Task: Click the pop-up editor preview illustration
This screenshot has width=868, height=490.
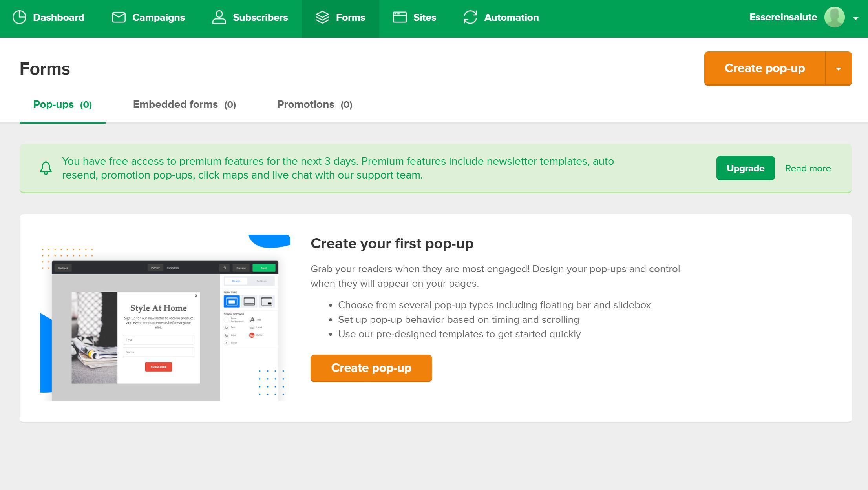Action: 165,318
